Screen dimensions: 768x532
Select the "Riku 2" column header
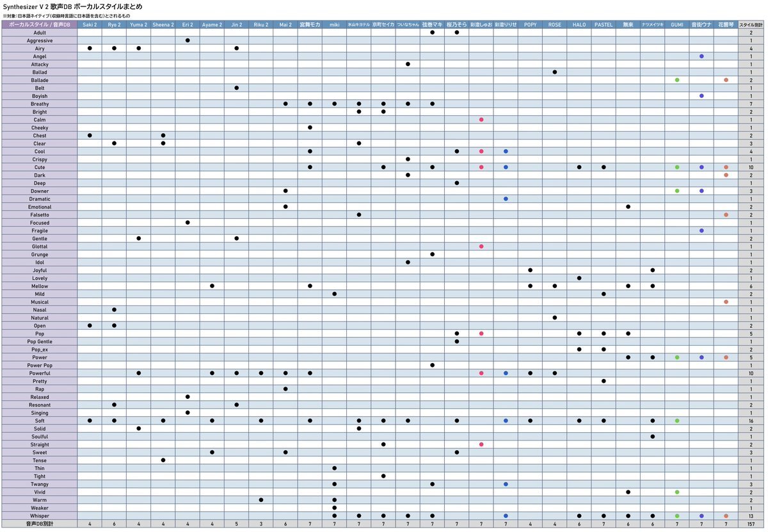pyautogui.click(x=261, y=24)
